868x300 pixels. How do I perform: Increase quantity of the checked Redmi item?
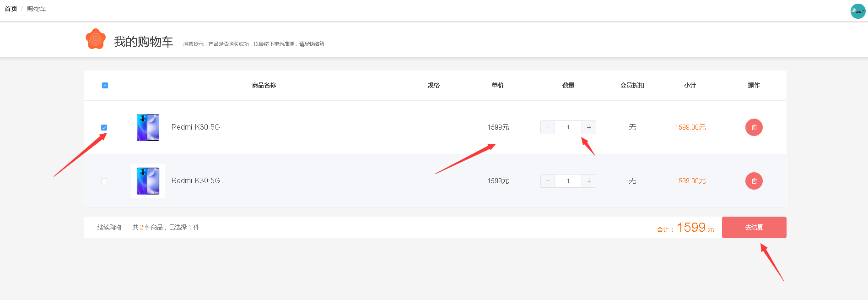(x=589, y=127)
